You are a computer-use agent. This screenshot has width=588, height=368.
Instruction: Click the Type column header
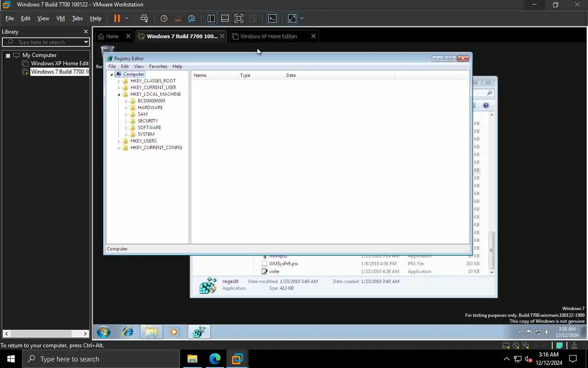pyautogui.click(x=260, y=75)
